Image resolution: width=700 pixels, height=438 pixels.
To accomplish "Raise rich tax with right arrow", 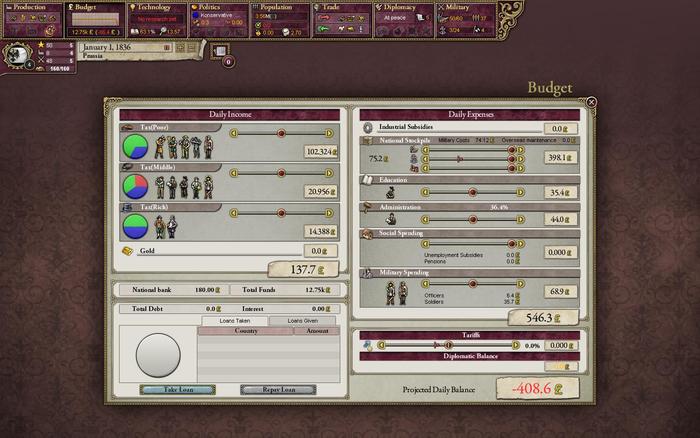I will pyautogui.click(x=329, y=213).
